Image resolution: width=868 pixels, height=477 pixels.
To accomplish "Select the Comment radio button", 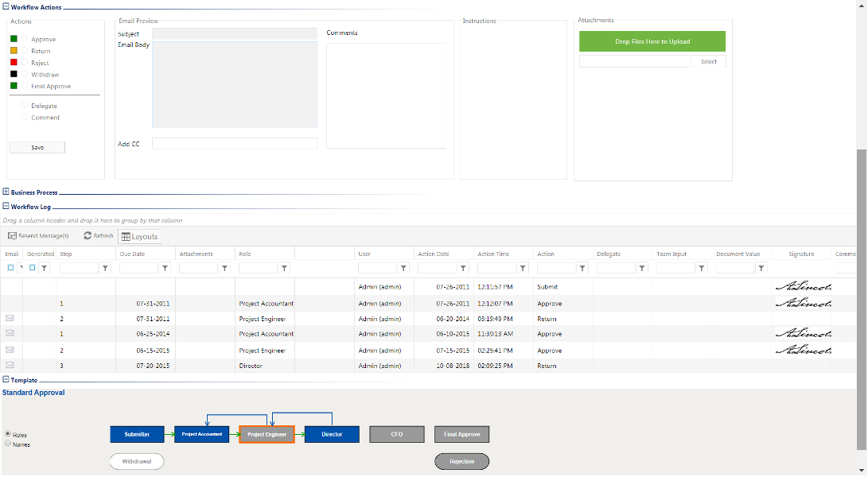I will click(25, 117).
